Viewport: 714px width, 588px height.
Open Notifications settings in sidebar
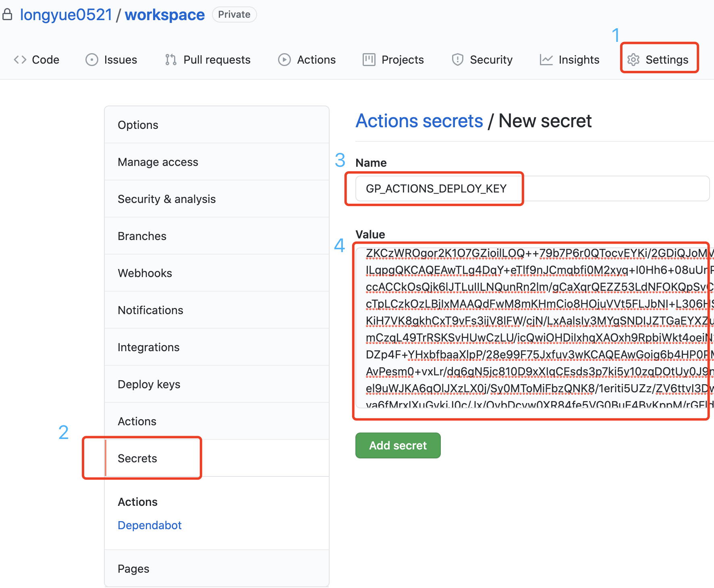pos(217,310)
